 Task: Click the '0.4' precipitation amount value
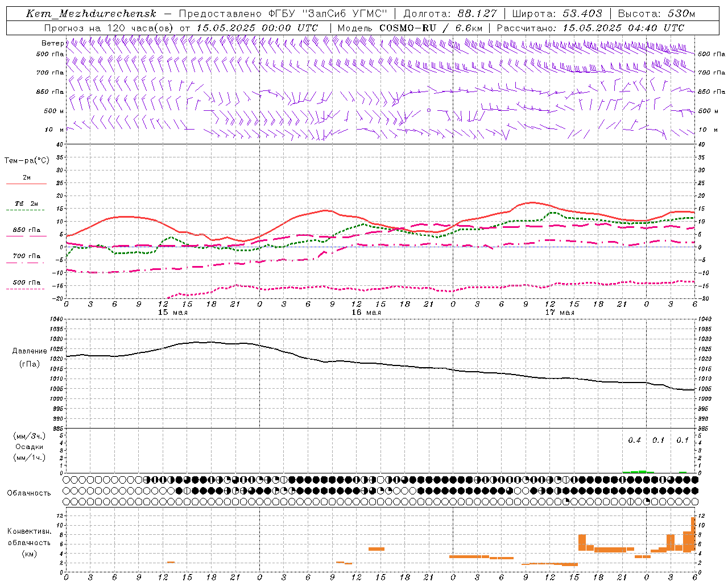(634, 440)
